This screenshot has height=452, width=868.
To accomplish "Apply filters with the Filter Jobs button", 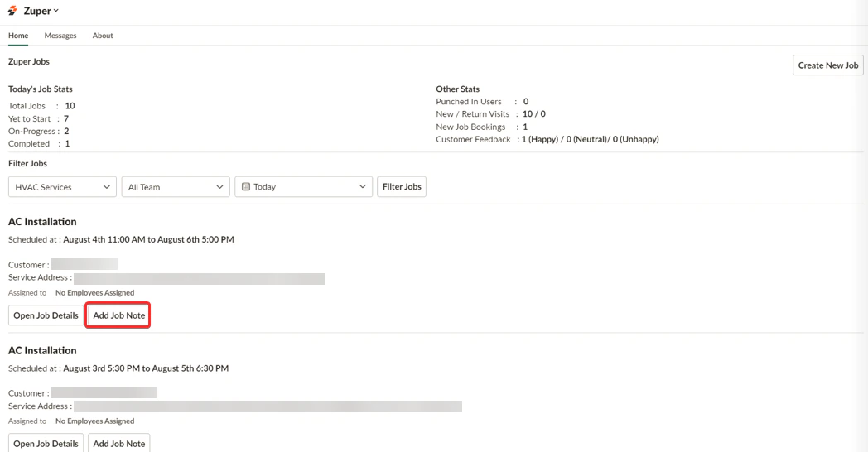I will pyautogui.click(x=402, y=187).
